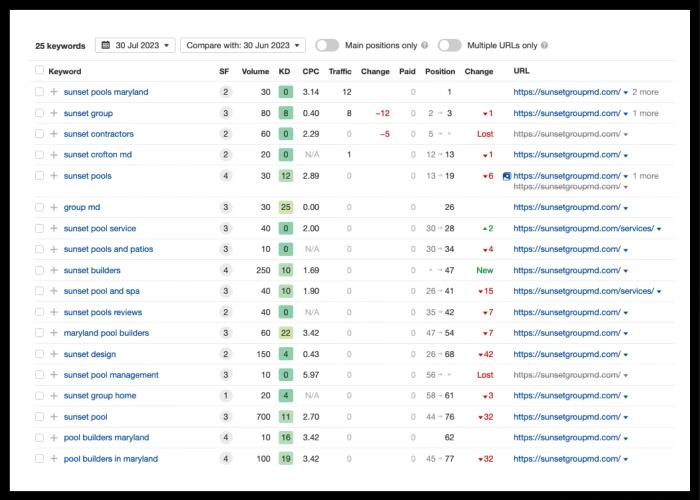Open URL dropdown arrow in sunset pools maryland row

[x=625, y=92]
